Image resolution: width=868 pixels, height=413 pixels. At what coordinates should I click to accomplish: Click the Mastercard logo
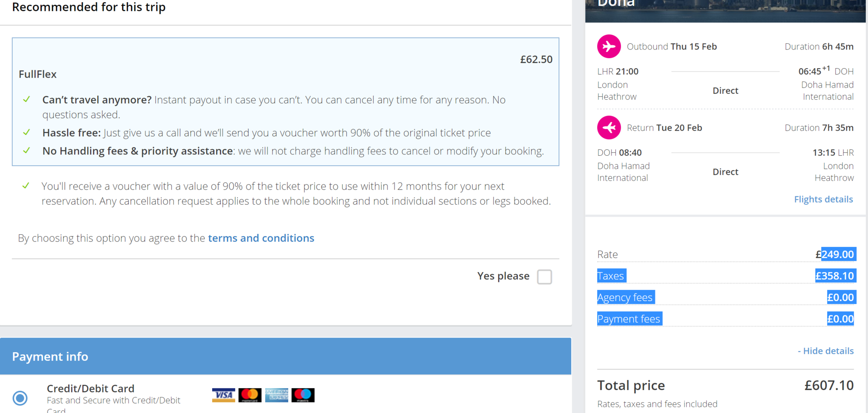coord(250,395)
